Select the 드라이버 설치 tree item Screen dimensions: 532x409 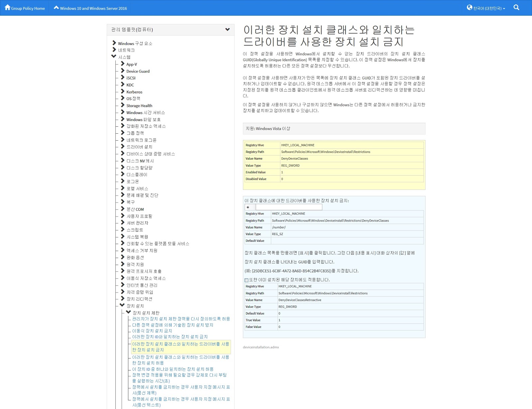139,147
